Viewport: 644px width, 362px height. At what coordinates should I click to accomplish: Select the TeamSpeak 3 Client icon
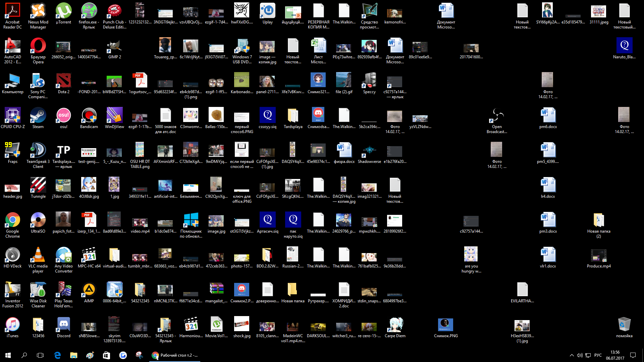38,151
